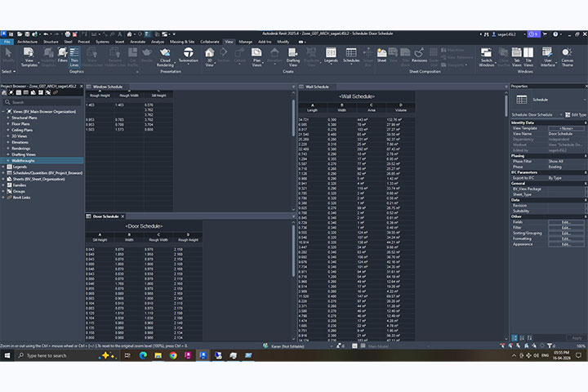The image size is (588, 392).
Task: Save project with quick access Save icon
Action: pyautogui.click(x=27, y=34)
